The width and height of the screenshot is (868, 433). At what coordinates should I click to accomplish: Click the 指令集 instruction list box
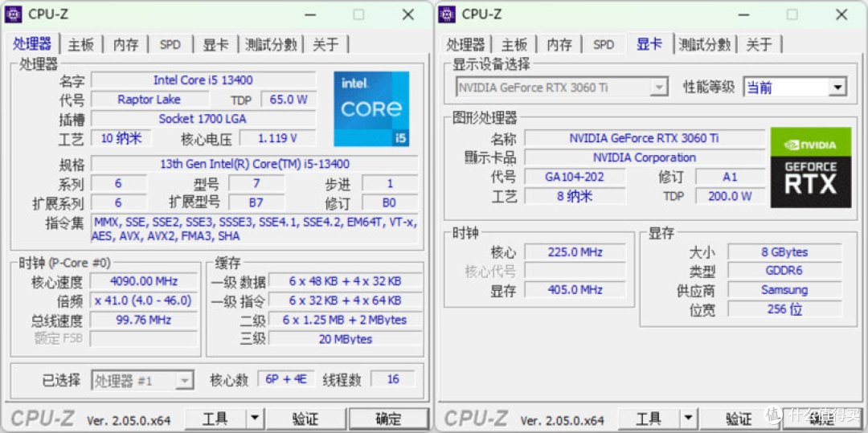[255, 229]
